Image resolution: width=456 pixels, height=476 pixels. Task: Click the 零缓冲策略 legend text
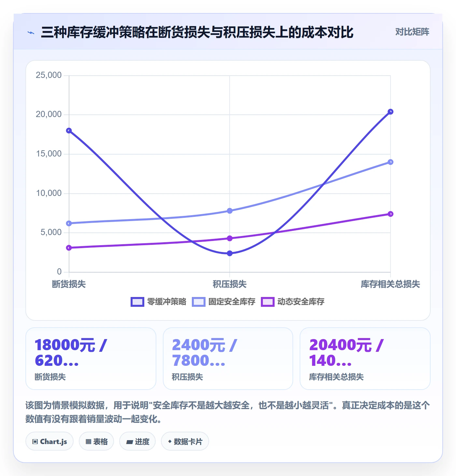tap(166, 302)
